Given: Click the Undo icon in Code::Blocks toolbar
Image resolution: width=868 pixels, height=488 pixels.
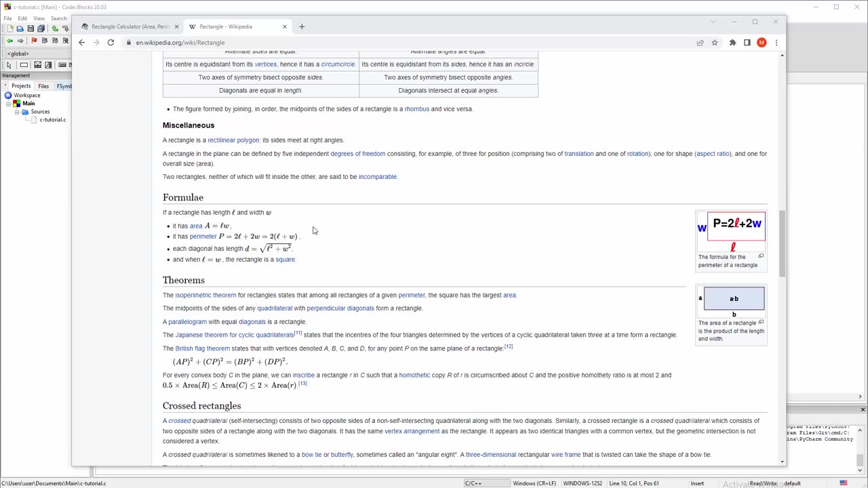Looking at the screenshot, I should [55, 28].
